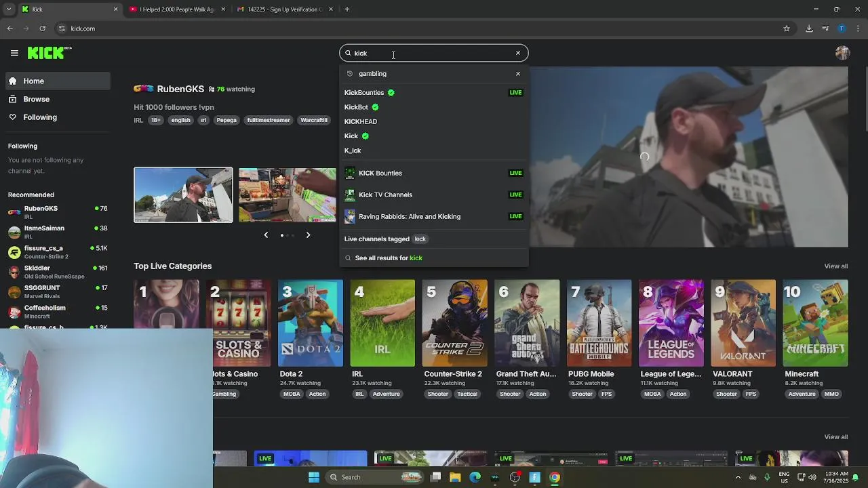Open Kick TV Channels category result

coord(433,195)
